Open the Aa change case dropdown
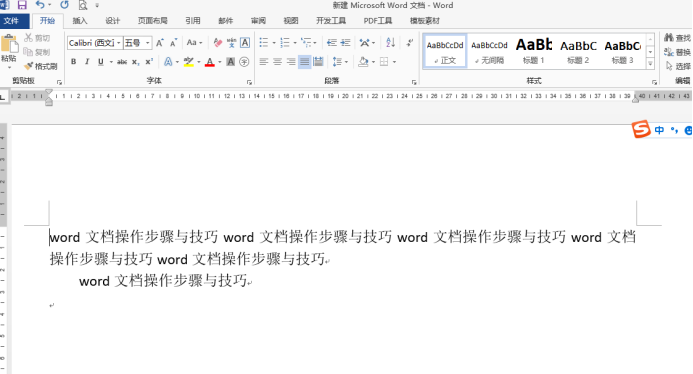The width and height of the screenshot is (693, 374). pyautogui.click(x=194, y=43)
